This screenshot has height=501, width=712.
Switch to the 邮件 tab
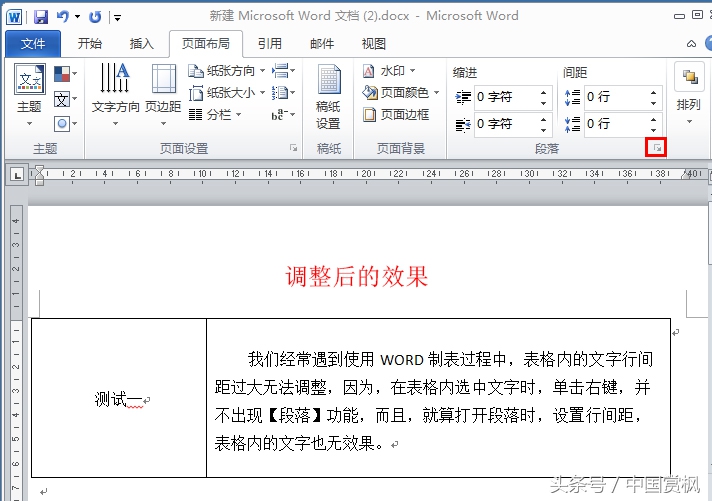(322, 44)
